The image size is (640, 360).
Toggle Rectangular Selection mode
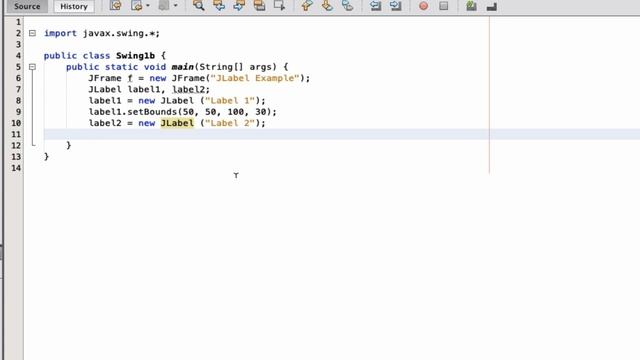[280, 6]
